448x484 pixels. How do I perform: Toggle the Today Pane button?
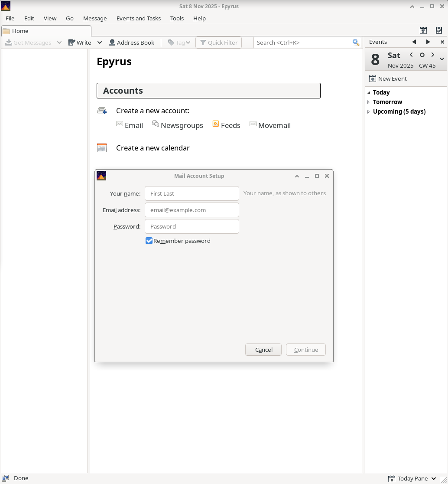412,478
